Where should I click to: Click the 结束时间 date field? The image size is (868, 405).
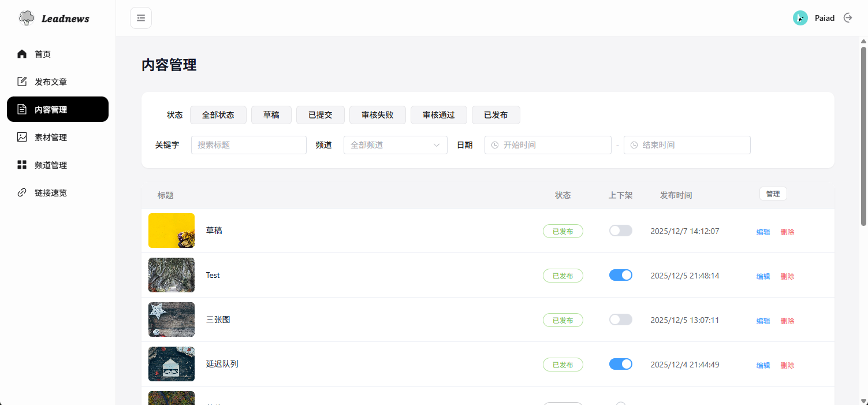687,145
